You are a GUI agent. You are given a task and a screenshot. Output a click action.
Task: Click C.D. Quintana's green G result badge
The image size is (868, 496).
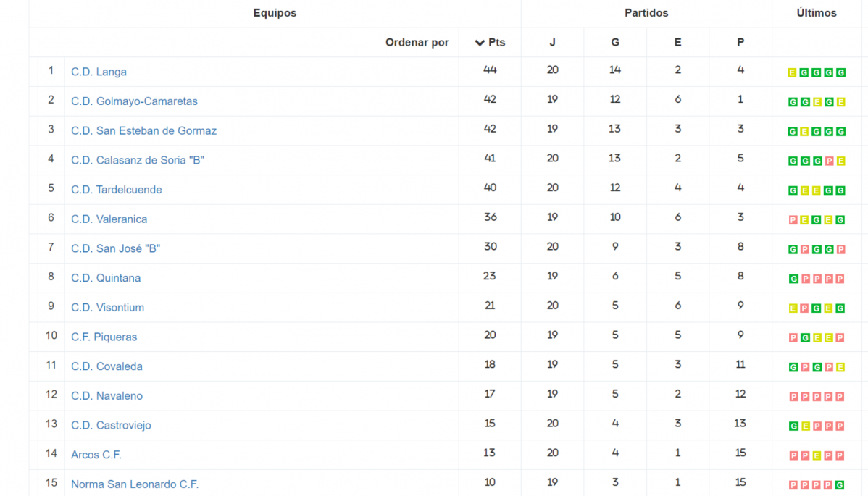(792, 279)
